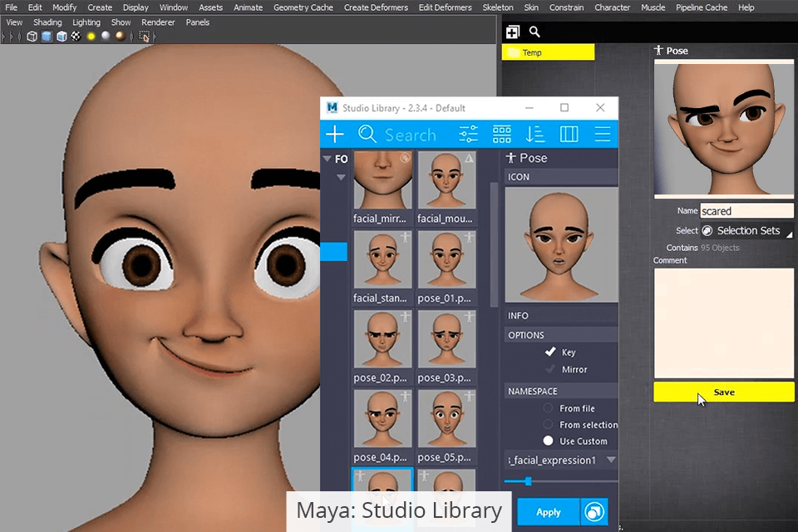Open the Panels viewport menu
Image resolution: width=798 pixels, height=532 pixels.
[x=198, y=22]
